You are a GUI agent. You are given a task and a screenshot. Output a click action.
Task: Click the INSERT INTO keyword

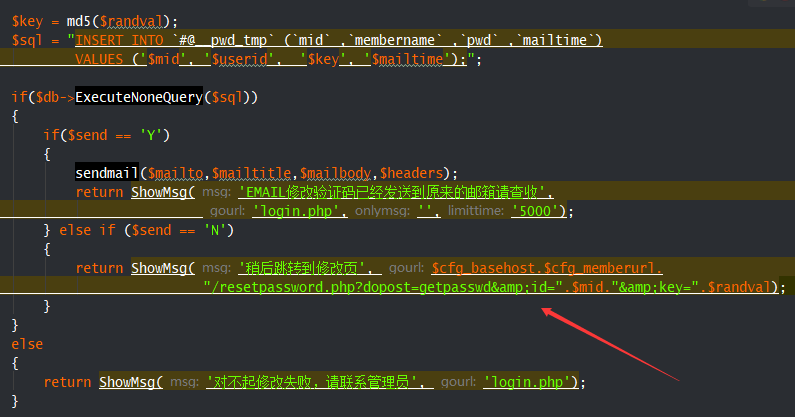coord(120,40)
